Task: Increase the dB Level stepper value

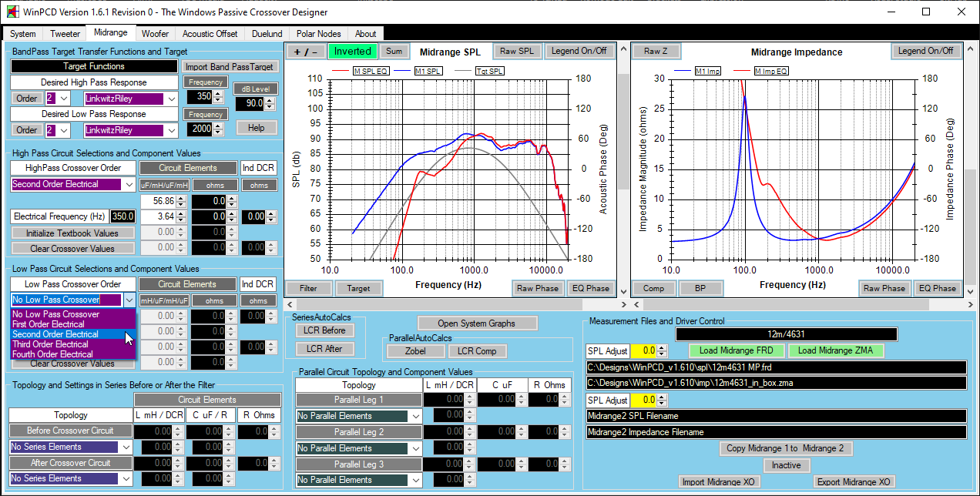Action: pyautogui.click(x=270, y=99)
